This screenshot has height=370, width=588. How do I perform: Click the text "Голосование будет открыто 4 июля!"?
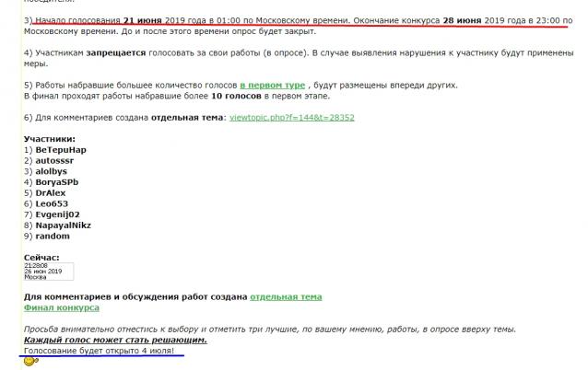tap(99, 351)
